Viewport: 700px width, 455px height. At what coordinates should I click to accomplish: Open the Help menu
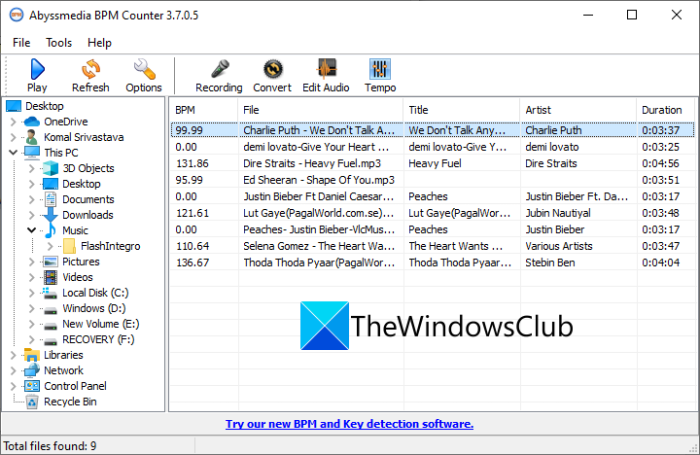(100, 43)
